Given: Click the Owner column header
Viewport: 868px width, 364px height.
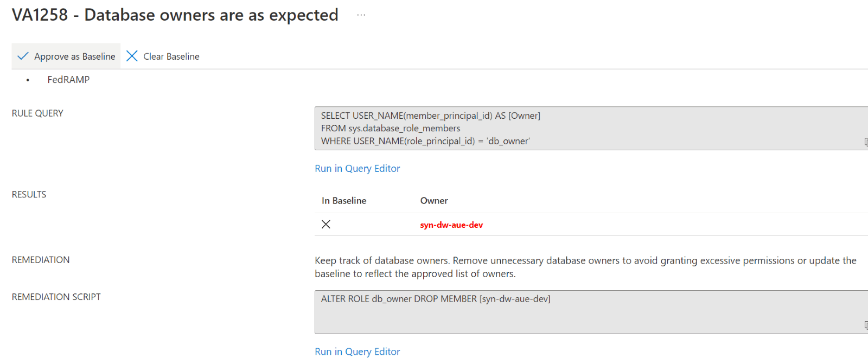Looking at the screenshot, I should [x=434, y=201].
